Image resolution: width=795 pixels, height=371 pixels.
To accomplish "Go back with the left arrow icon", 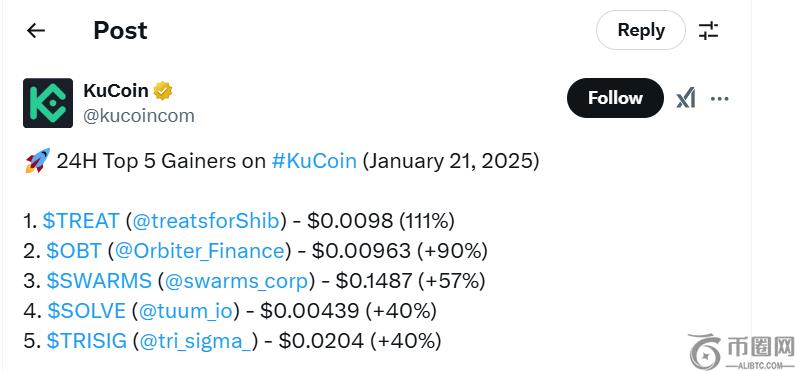I will (x=36, y=31).
